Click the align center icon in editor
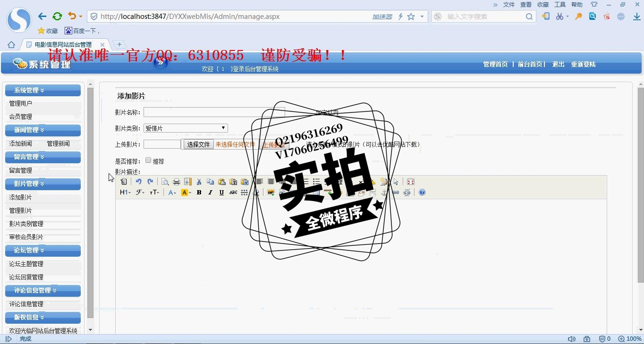 [271, 182]
